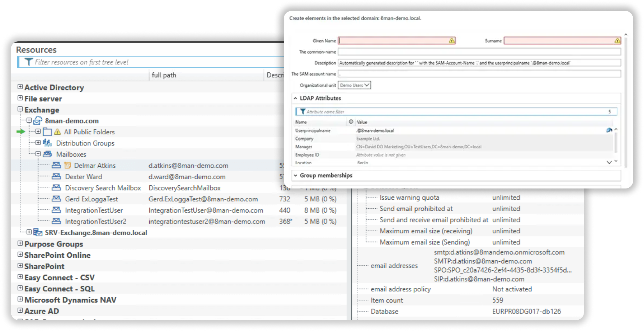Click the funnel icon in Attribute name filter

(303, 111)
